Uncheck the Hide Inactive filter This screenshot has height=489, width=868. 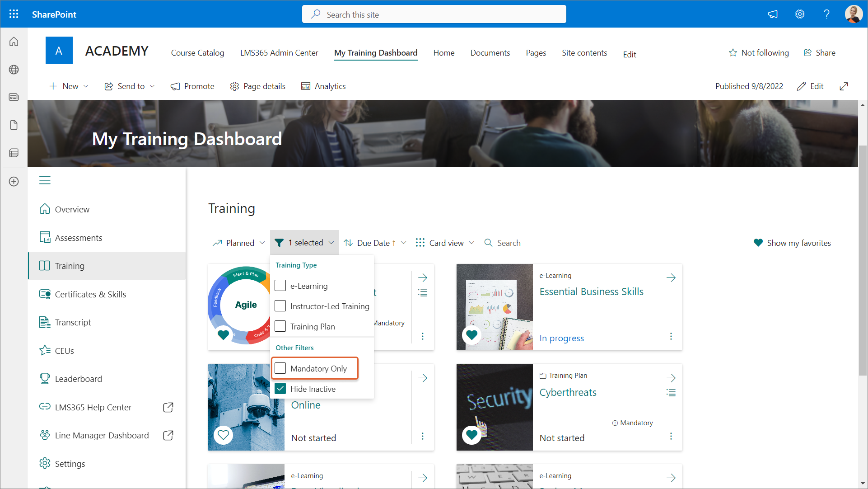pyautogui.click(x=280, y=389)
